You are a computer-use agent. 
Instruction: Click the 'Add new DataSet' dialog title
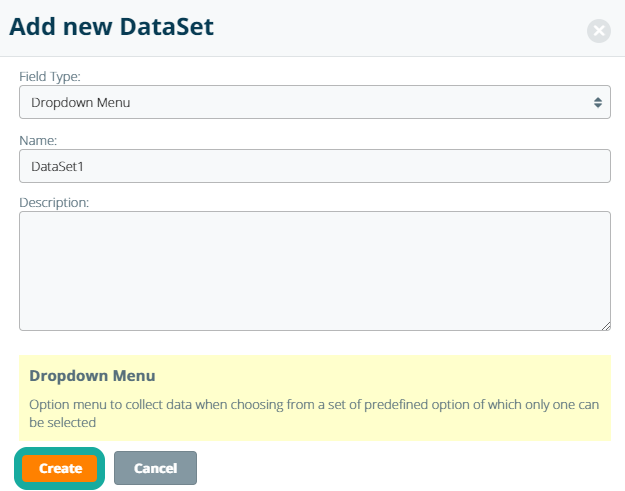111,27
